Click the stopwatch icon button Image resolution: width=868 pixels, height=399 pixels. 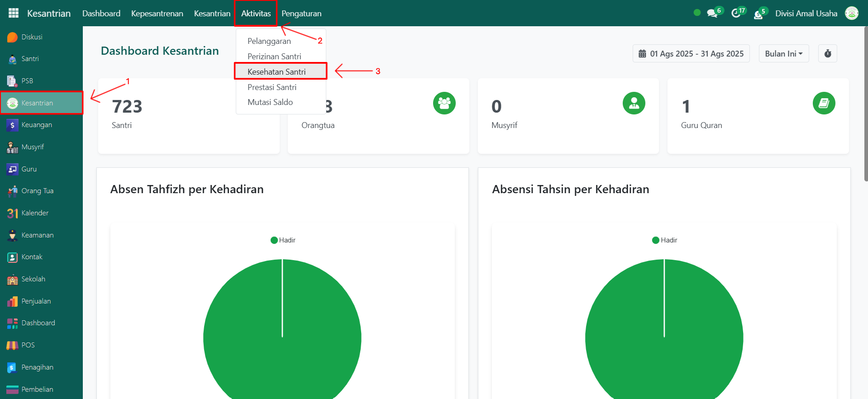click(827, 53)
